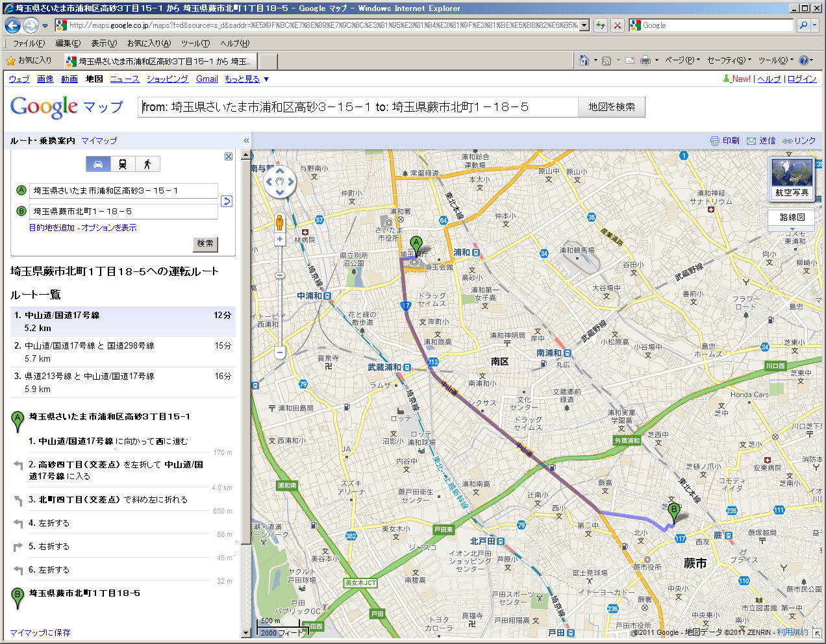Click the Home icon in the command bar
Screen dimensions: 826x644
click(x=584, y=60)
